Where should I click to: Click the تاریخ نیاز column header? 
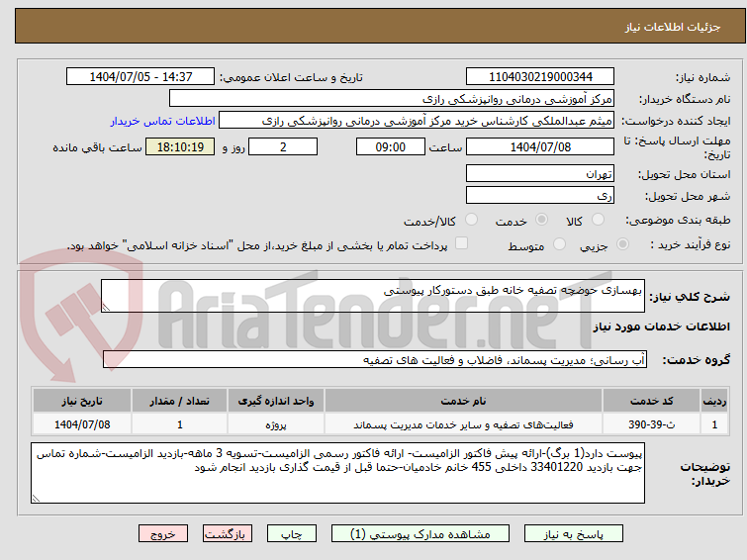(x=82, y=401)
